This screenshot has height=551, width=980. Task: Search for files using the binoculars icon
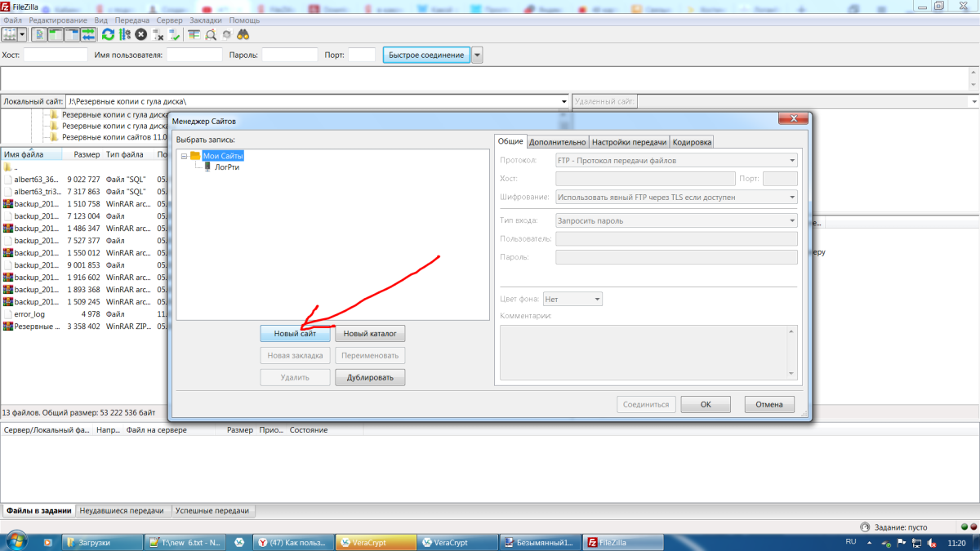[x=243, y=34]
